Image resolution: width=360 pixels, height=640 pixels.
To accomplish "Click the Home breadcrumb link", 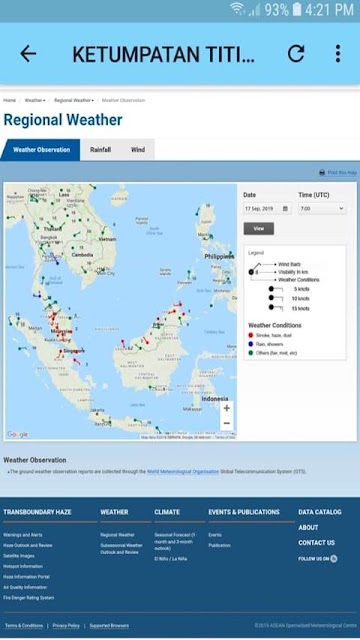I will tap(9, 100).
